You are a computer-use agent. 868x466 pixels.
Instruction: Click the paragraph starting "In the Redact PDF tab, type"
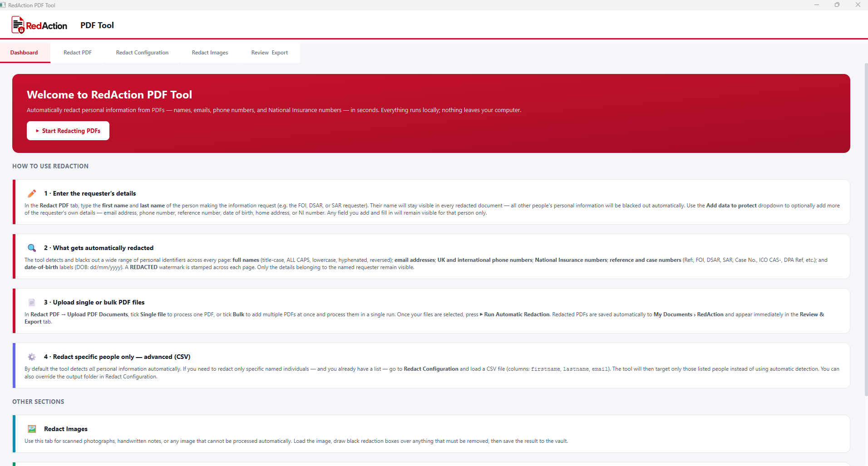432,209
